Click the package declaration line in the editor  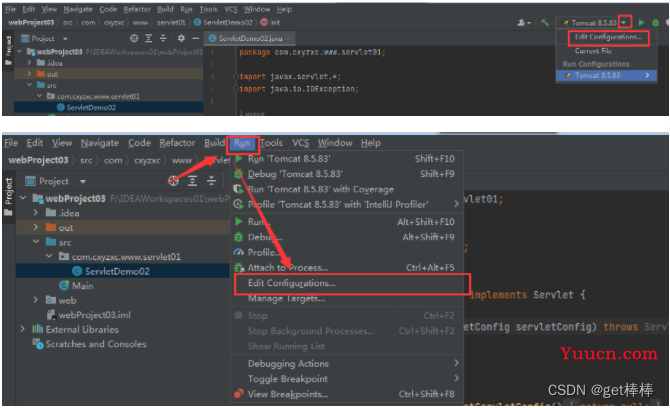(312, 52)
